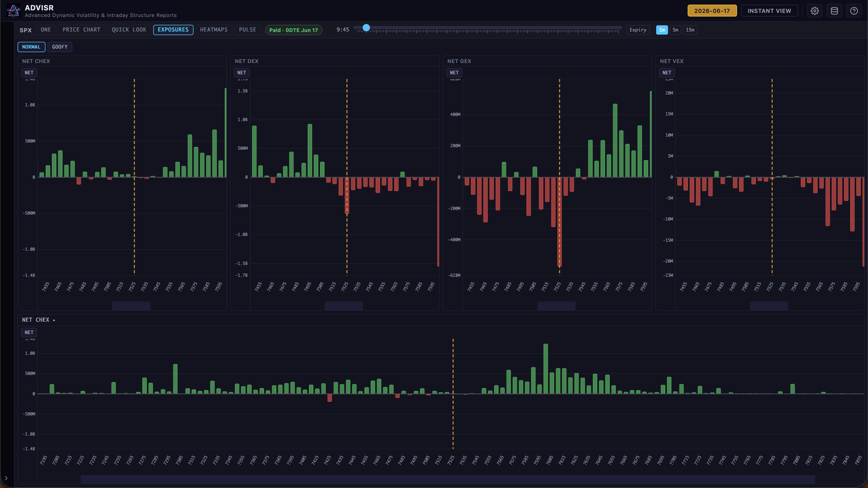
Task: Click the Expiry button
Action: click(x=638, y=30)
